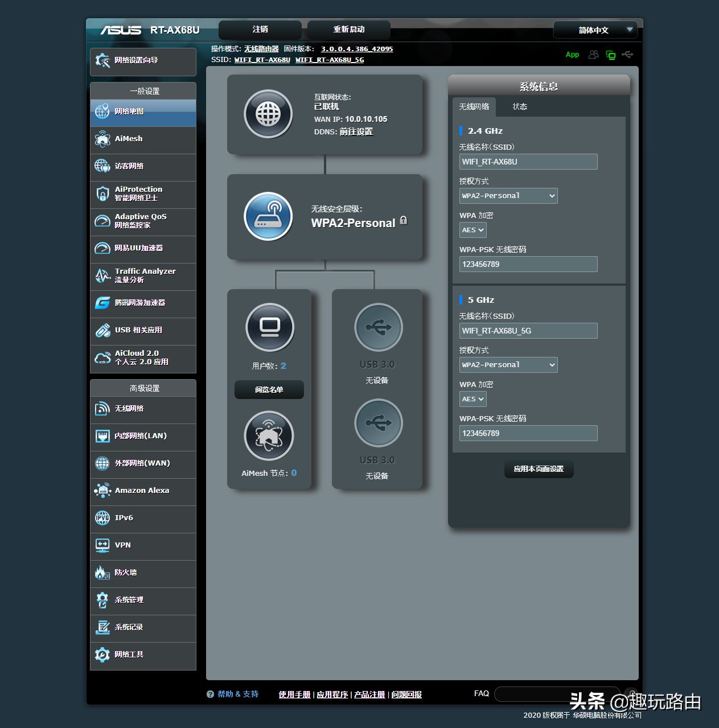Open the AiCloud 2.0 cloud icon
Screen dimensions: 719x728
(x=102, y=357)
